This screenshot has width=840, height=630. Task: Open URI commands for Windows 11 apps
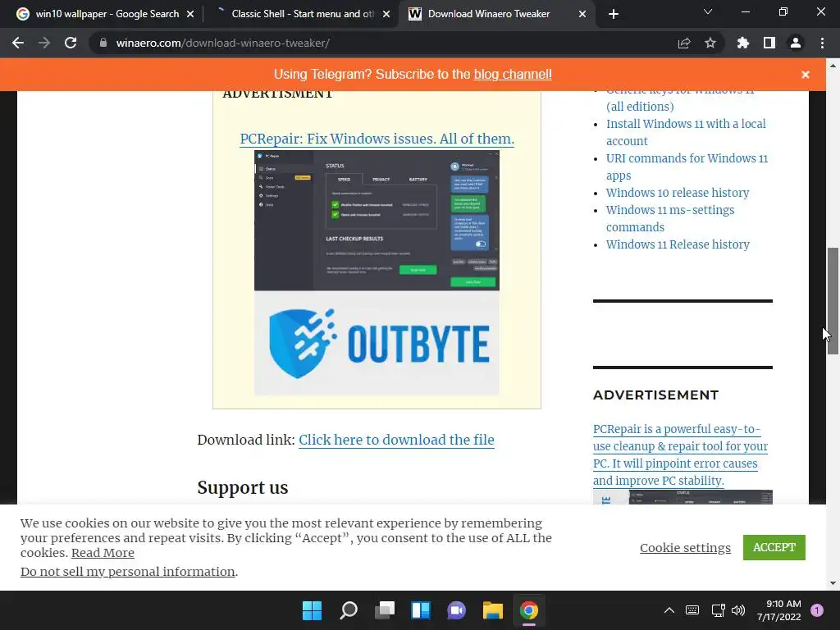coord(687,167)
